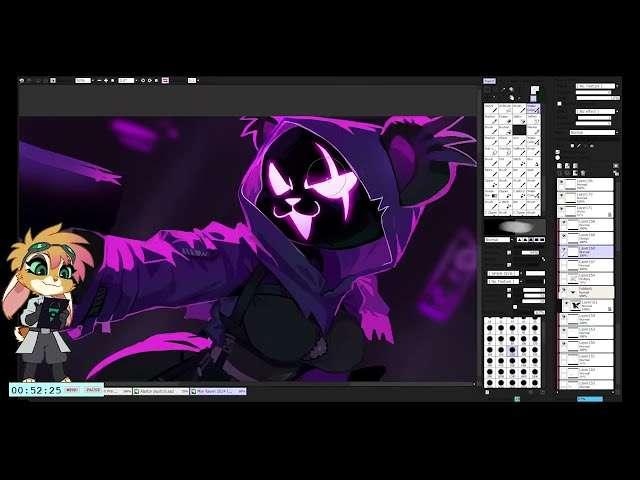Zoom out with the minus icon
Screen dimensions: 640x480
pos(99,80)
